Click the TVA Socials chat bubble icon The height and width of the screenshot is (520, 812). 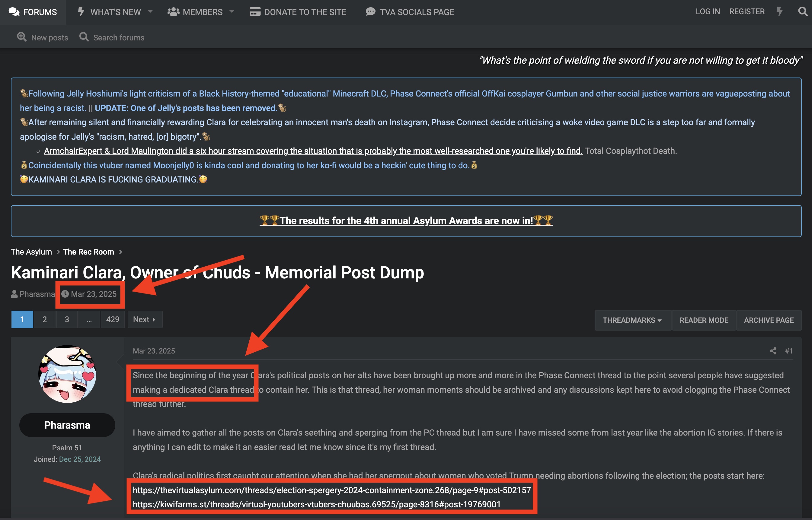click(x=370, y=12)
